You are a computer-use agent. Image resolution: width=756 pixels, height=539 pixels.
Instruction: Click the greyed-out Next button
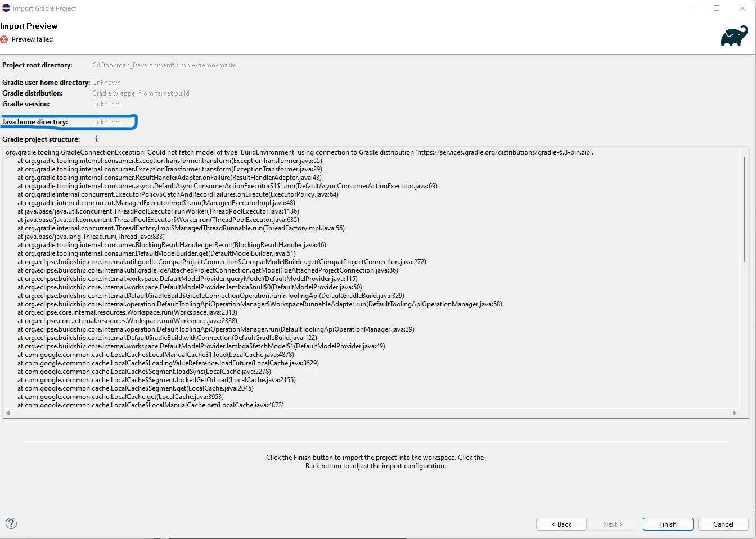point(613,524)
